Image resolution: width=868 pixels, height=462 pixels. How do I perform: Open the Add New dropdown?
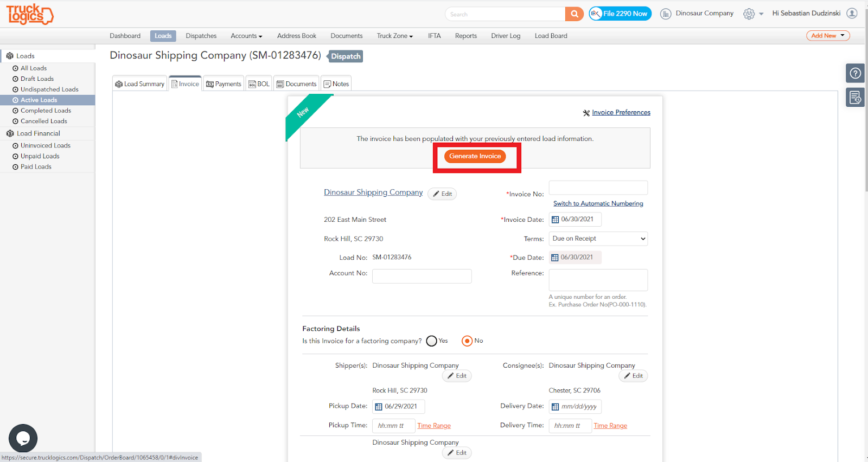click(828, 36)
